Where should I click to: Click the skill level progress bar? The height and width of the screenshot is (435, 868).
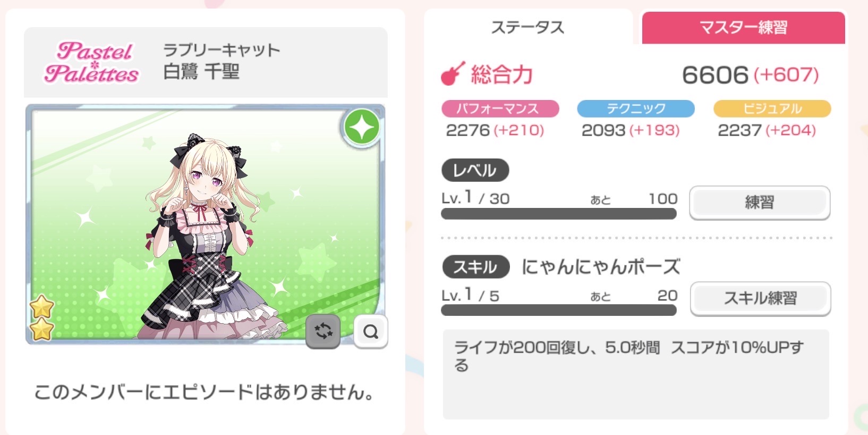559,310
